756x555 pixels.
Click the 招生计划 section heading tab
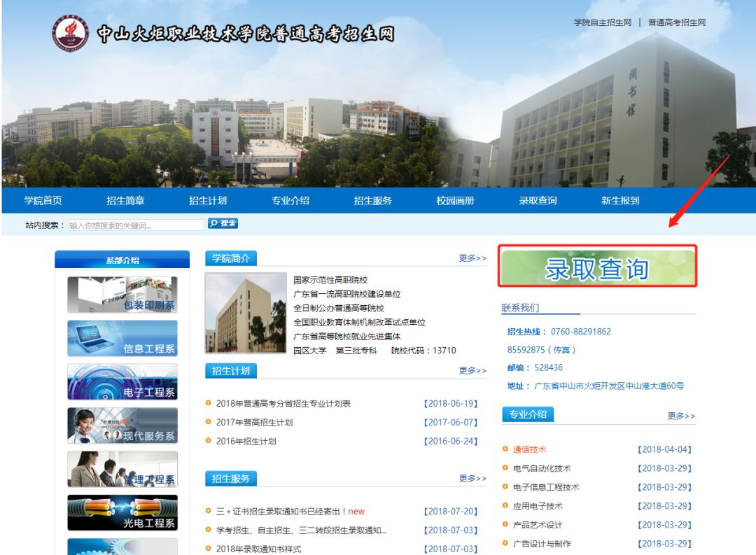click(x=231, y=371)
